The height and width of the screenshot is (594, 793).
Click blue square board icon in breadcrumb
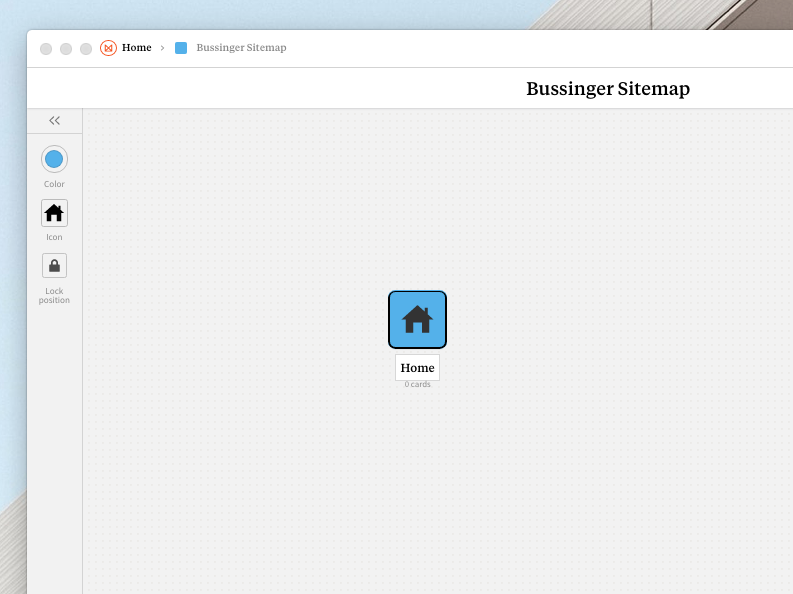tap(181, 48)
